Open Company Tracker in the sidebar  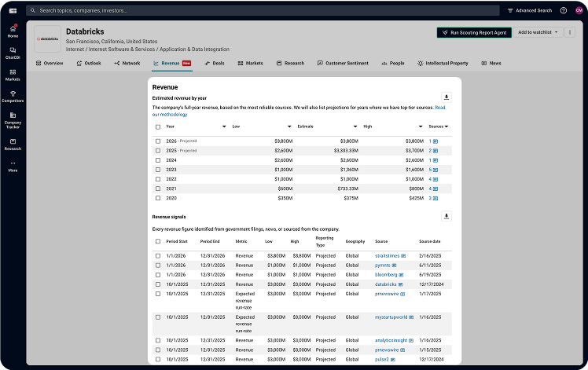pyautogui.click(x=13, y=119)
